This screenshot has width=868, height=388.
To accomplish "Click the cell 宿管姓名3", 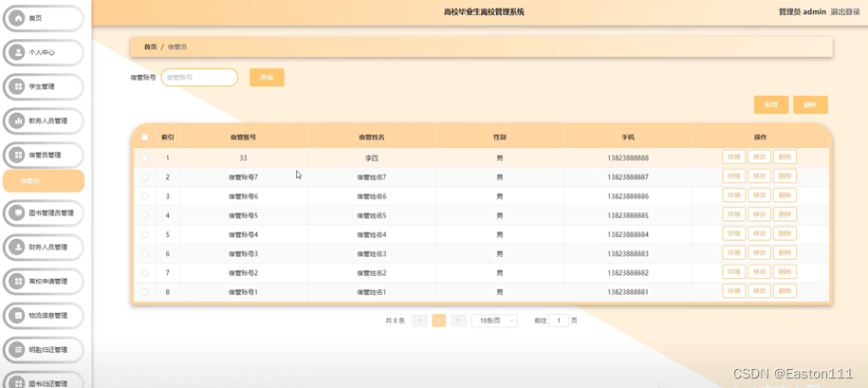I will (372, 253).
